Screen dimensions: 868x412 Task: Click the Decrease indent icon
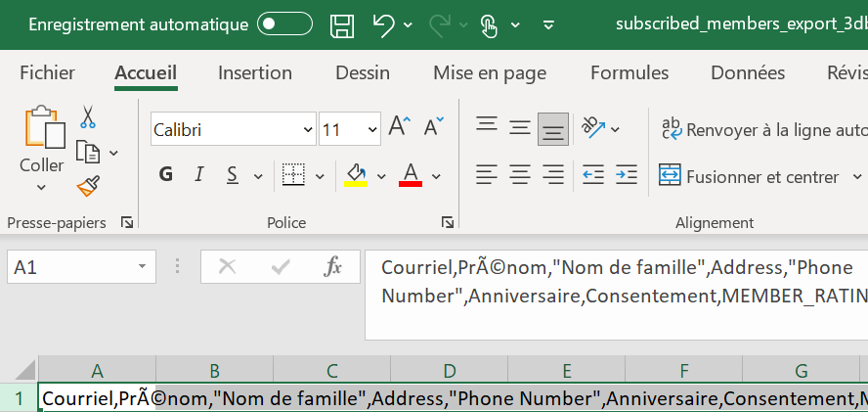click(x=593, y=175)
